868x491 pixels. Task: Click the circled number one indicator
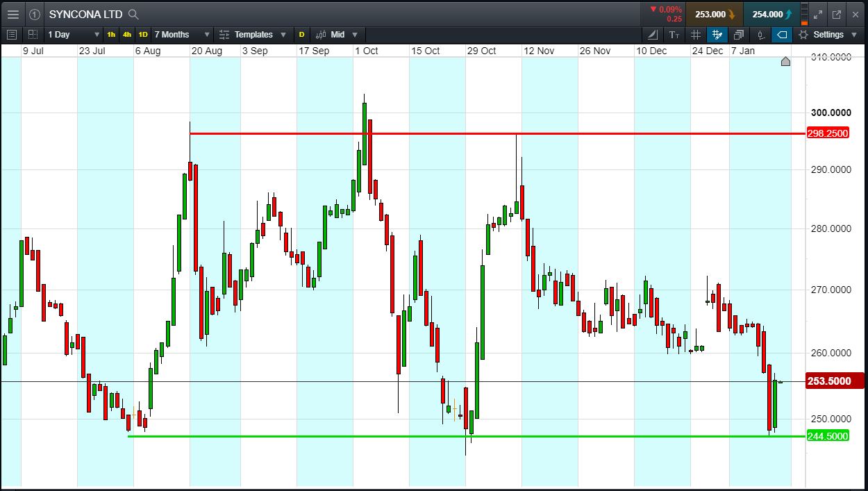[x=35, y=14]
